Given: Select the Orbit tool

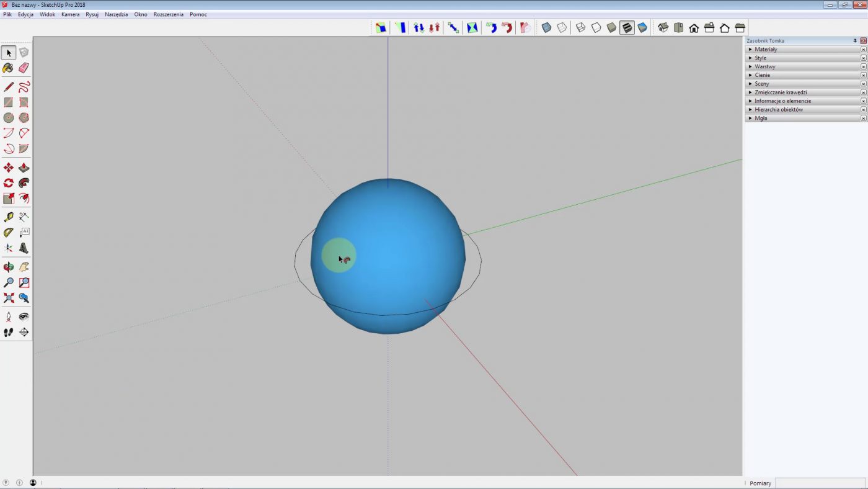Looking at the screenshot, I should (8, 266).
